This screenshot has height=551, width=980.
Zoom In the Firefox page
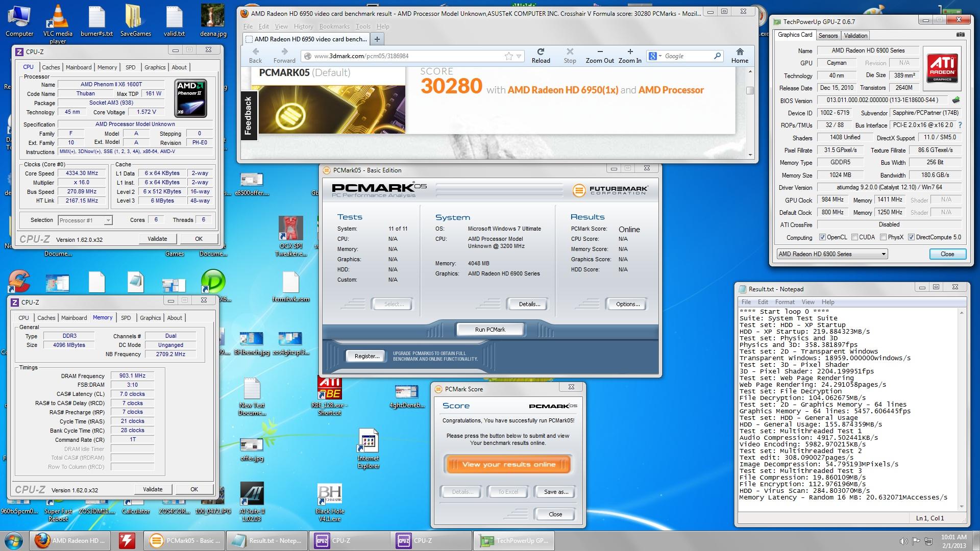point(630,55)
